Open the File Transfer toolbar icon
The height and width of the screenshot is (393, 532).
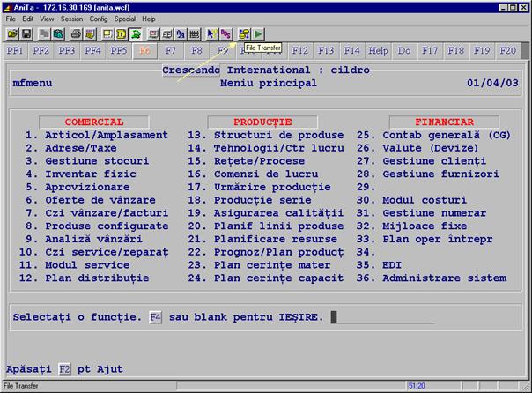coord(244,33)
